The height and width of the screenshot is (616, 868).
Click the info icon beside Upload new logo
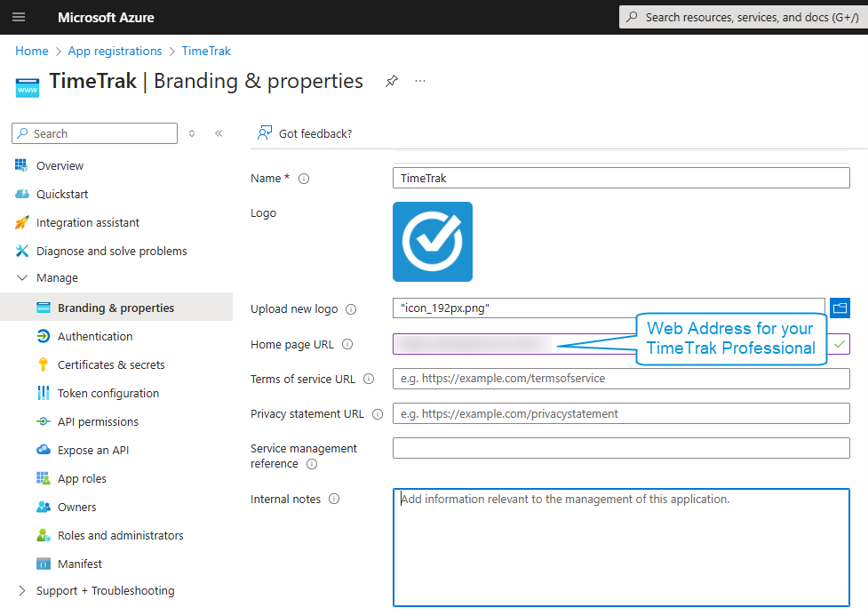(351, 309)
